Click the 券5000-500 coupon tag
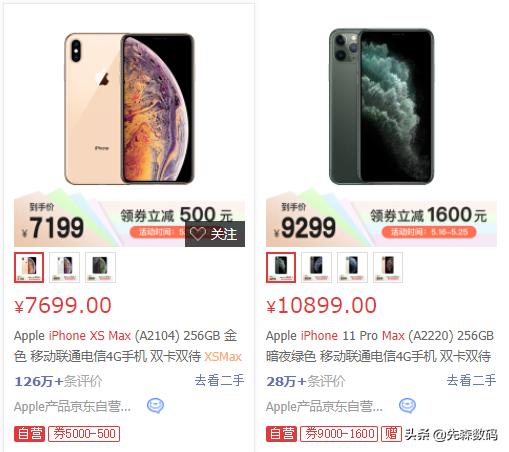509x452 pixels. 84,434
